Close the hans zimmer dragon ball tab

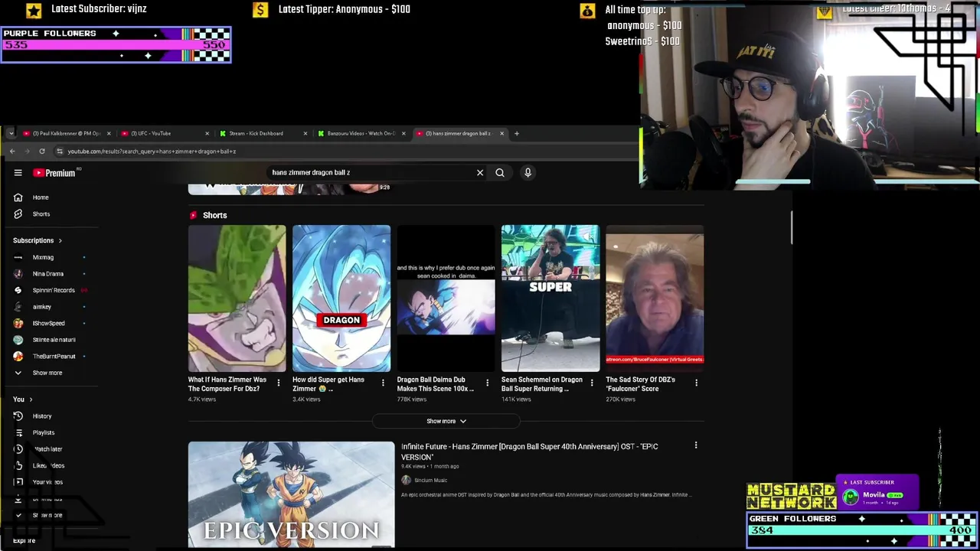coord(502,134)
